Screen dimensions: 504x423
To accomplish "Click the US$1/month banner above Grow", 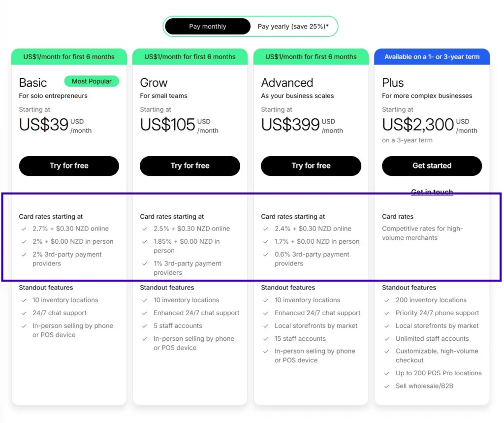I will point(189,57).
